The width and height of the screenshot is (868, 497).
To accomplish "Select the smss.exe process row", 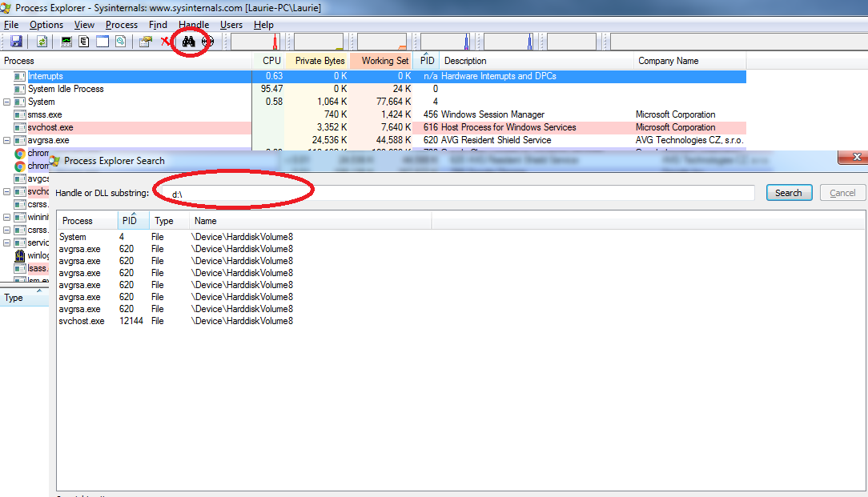I will point(373,114).
